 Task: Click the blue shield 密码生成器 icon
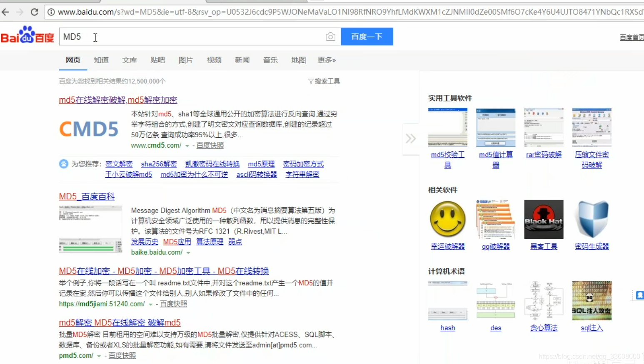[592, 219]
